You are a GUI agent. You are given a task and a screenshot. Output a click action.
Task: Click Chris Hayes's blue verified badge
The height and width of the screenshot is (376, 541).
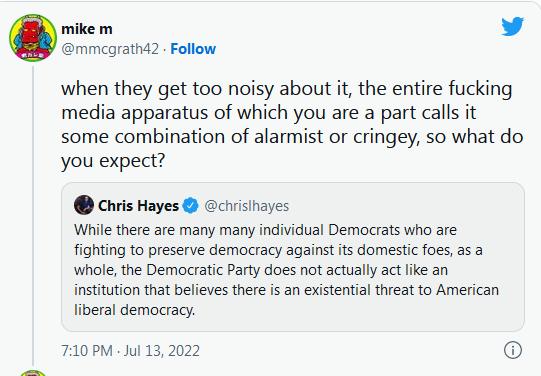[x=190, y=206]
